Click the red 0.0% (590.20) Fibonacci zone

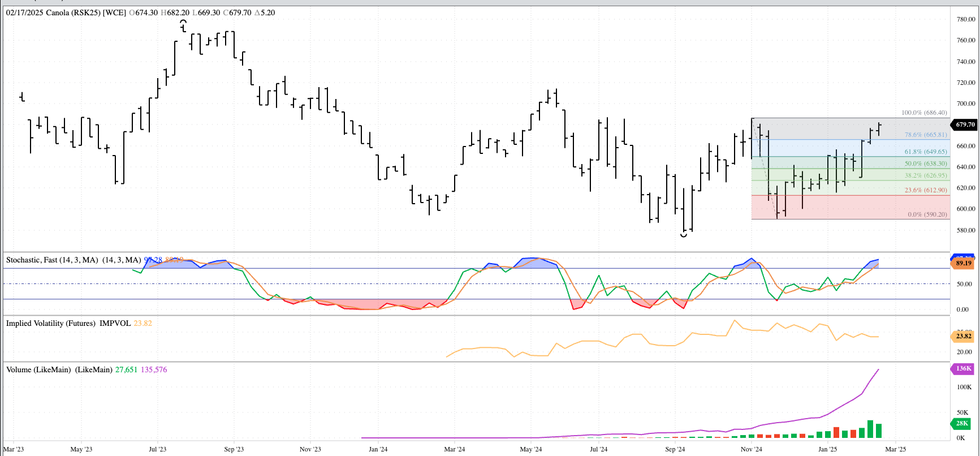click(848, 208)
